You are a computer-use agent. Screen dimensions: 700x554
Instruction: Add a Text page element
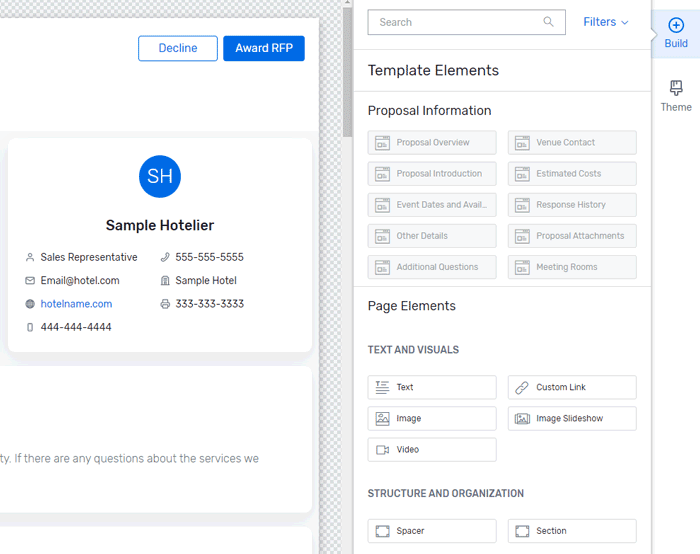[x=432, y=387]
